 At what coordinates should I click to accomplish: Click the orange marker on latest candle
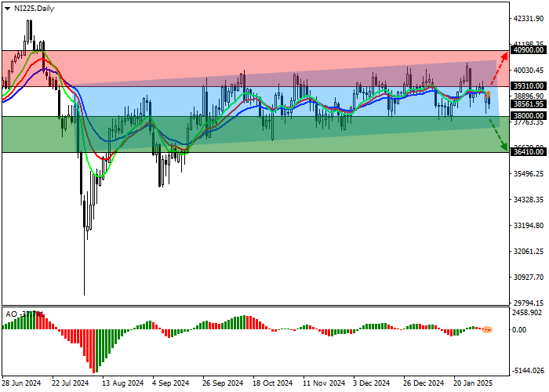pos(488,95)
